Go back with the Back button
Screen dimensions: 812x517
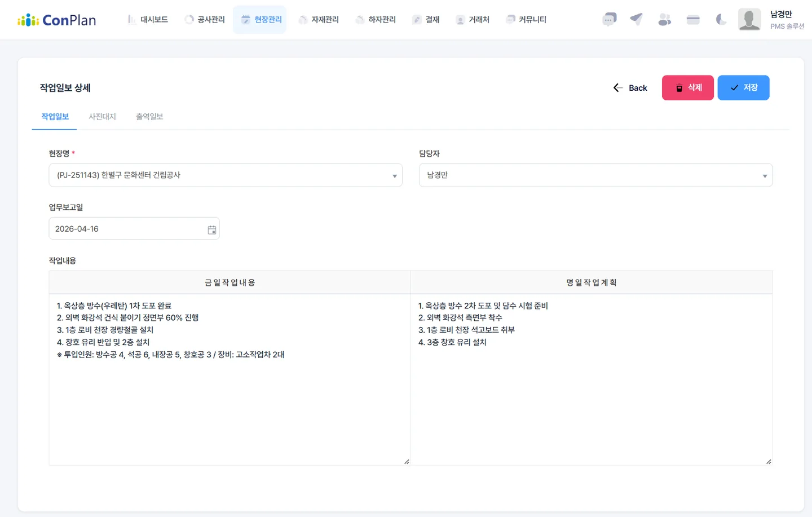tap(630, 88)
